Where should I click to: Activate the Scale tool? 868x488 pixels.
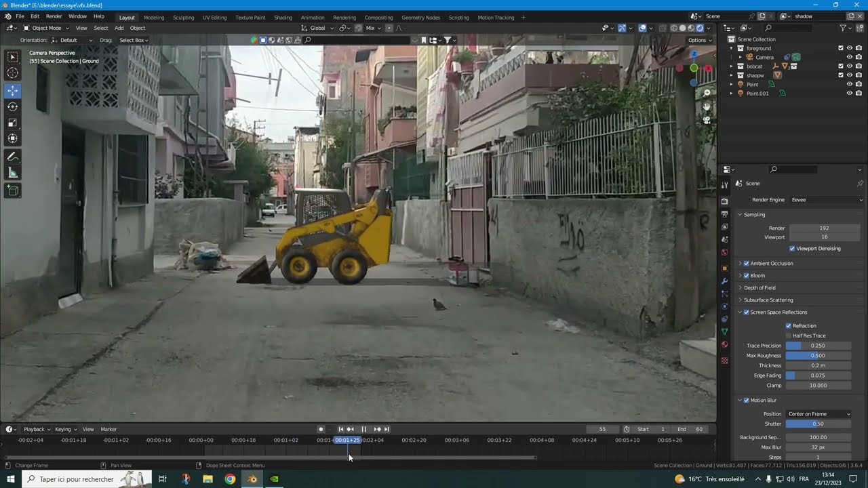pos(13,123)
